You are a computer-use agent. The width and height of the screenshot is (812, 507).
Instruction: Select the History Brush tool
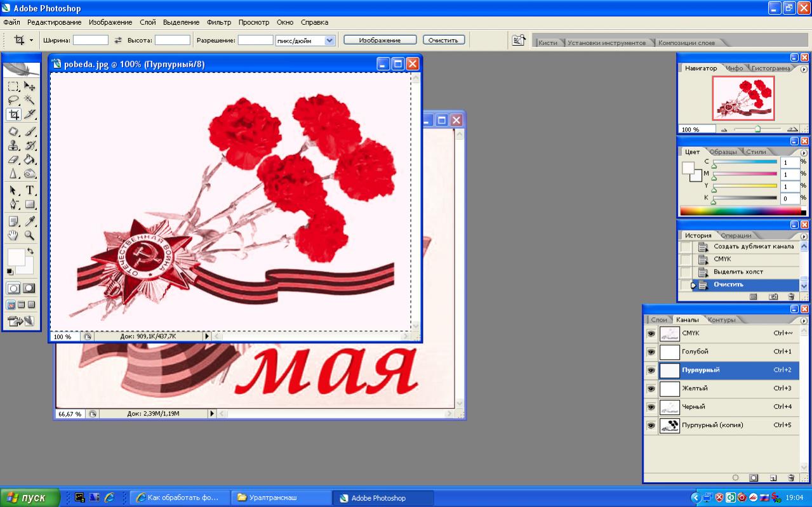(x=29, y=146)
